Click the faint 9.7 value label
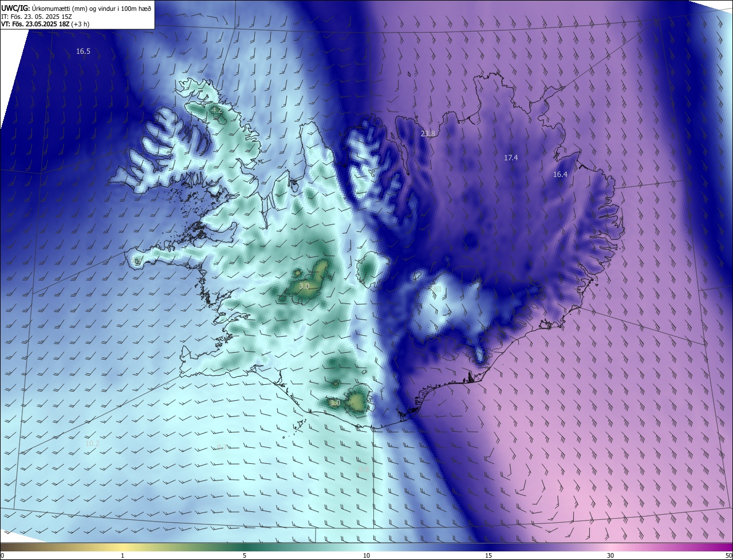This screenshot has width=733, height=560. (223, 447)
